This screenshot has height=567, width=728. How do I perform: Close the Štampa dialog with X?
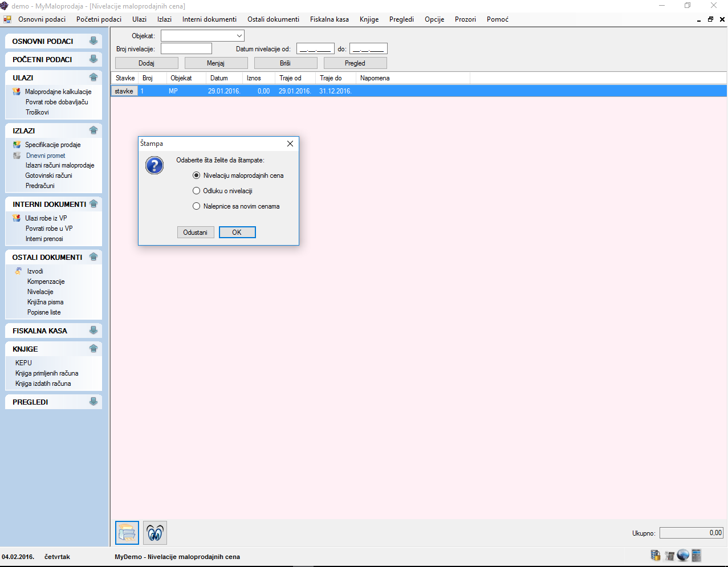tap(290, 144)
